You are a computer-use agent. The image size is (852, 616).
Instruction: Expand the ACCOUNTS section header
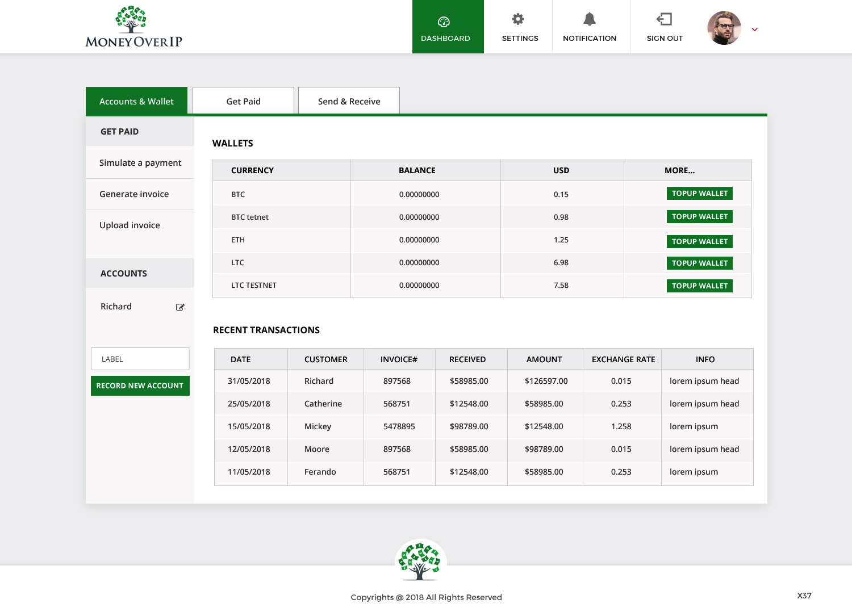[x=123, y=273]
